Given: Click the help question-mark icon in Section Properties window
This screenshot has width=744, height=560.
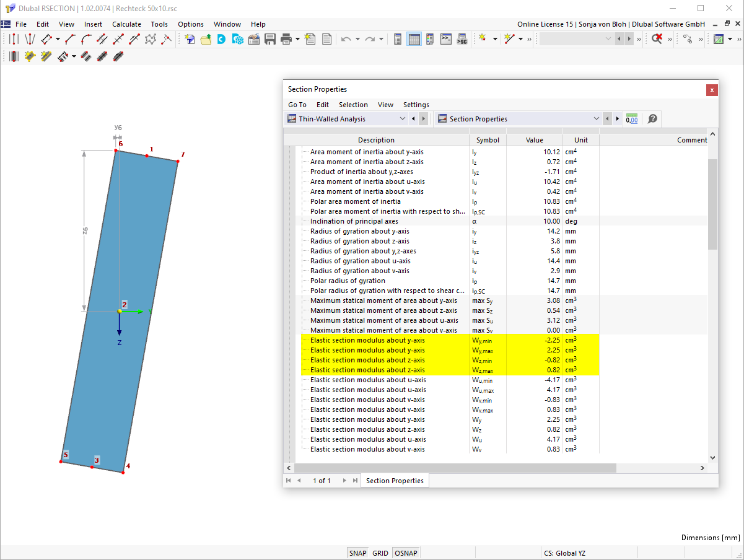Looking at the screenshot, I should click(652, 118).
